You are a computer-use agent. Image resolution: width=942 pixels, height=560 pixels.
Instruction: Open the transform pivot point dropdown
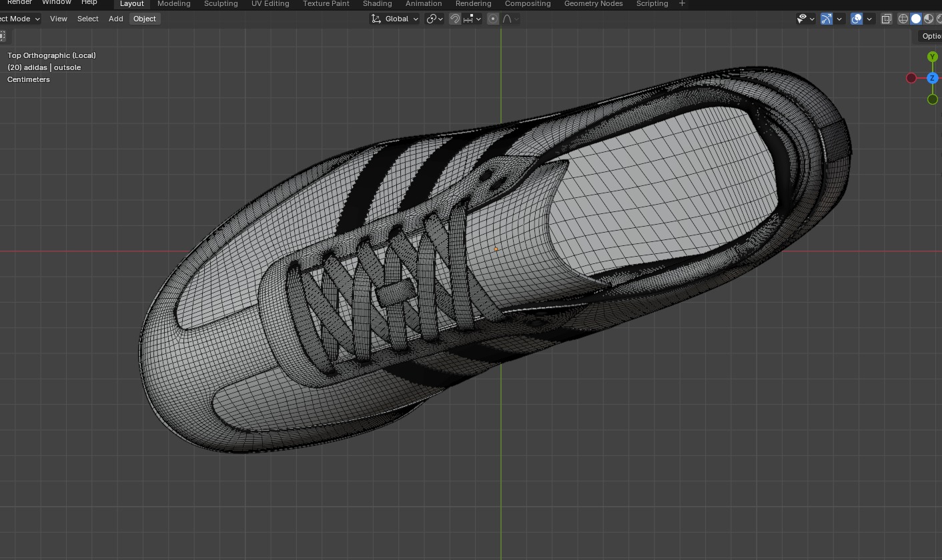pyautogui.click(x=434, y=19)
